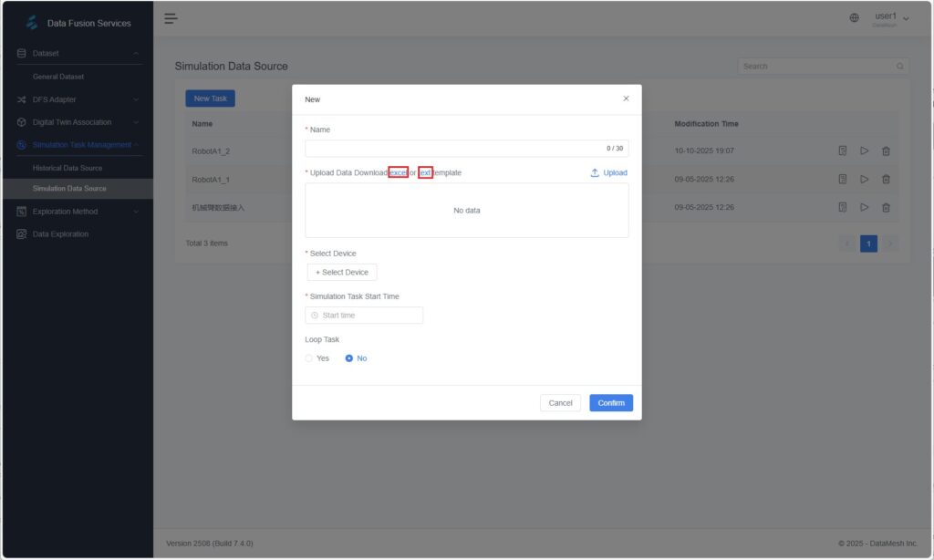Select No for Loop Task
Image resolution: width=934 pixels, height=560 pixels.
click(x=349, y=358)
